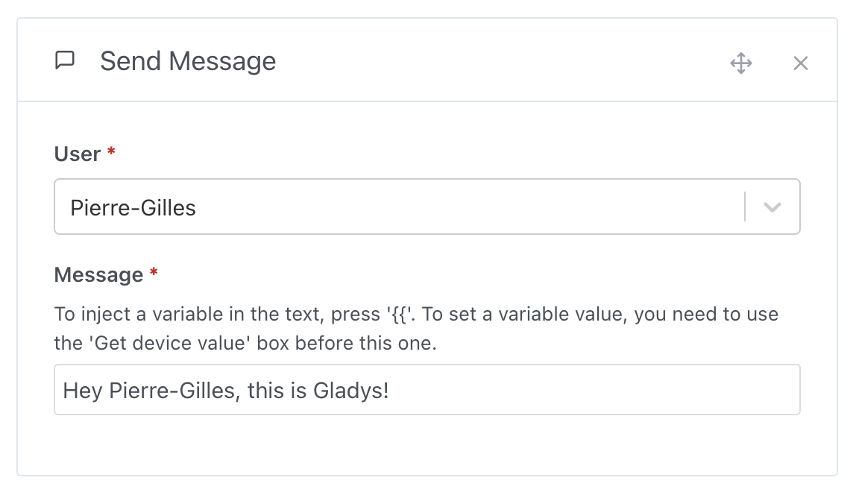Click inside the message text input

pyautogui.click(x=427, y=389)
